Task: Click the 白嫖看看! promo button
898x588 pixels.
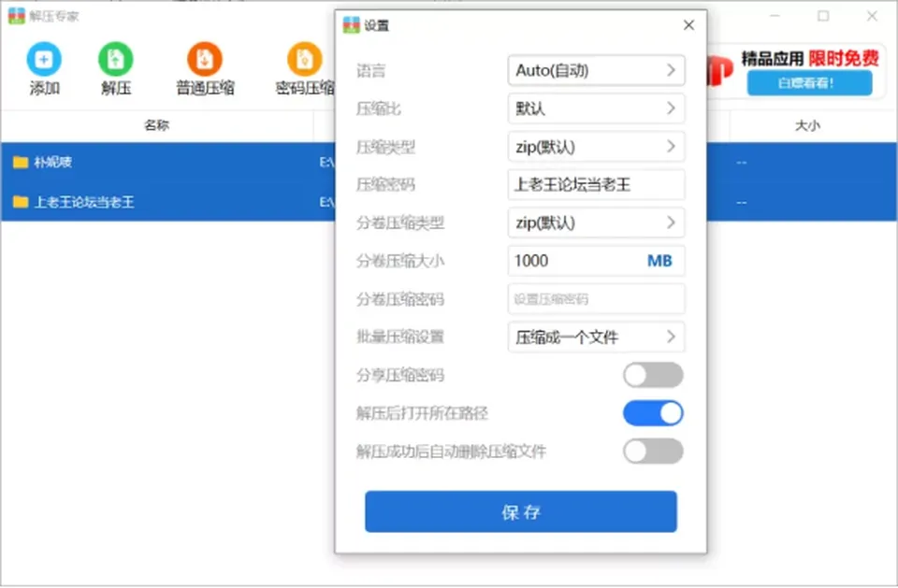Action: tap(809, 83)
